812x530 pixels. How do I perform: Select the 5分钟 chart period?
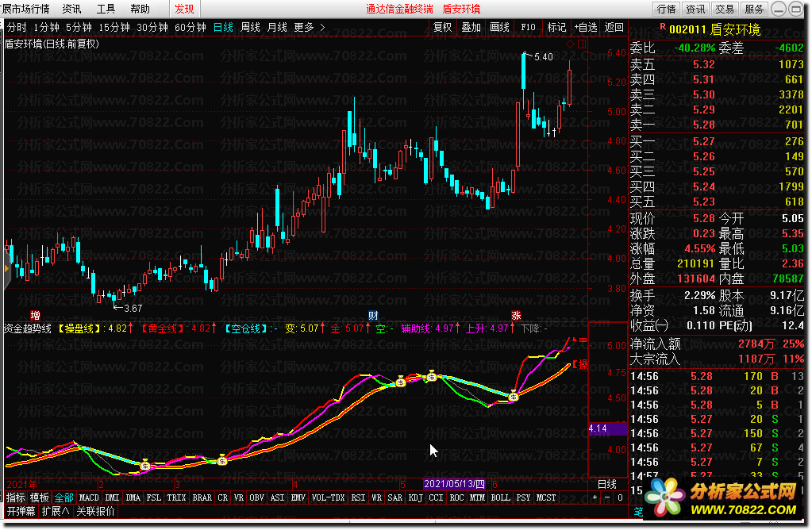tap(79, 28)
